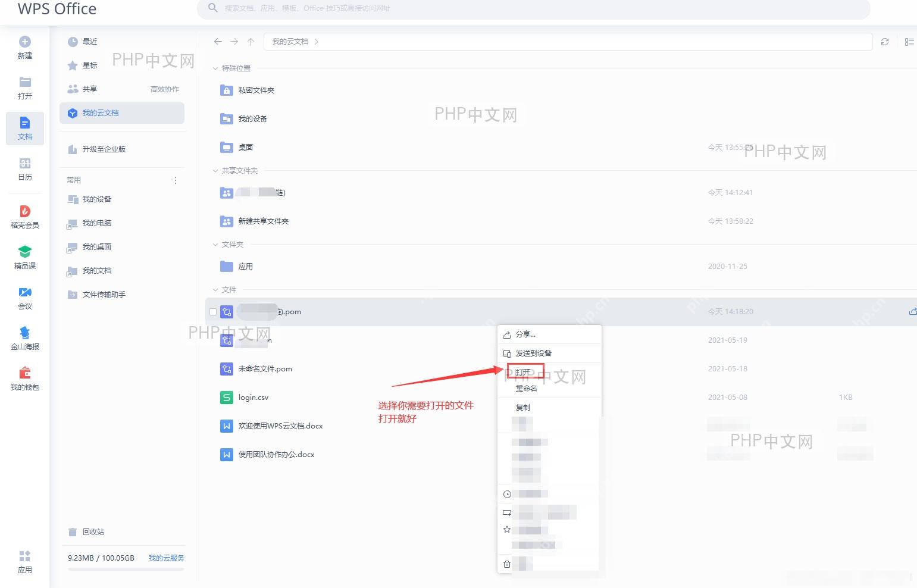Collapse the 共享文件夹 section

[x=215, y=171]
